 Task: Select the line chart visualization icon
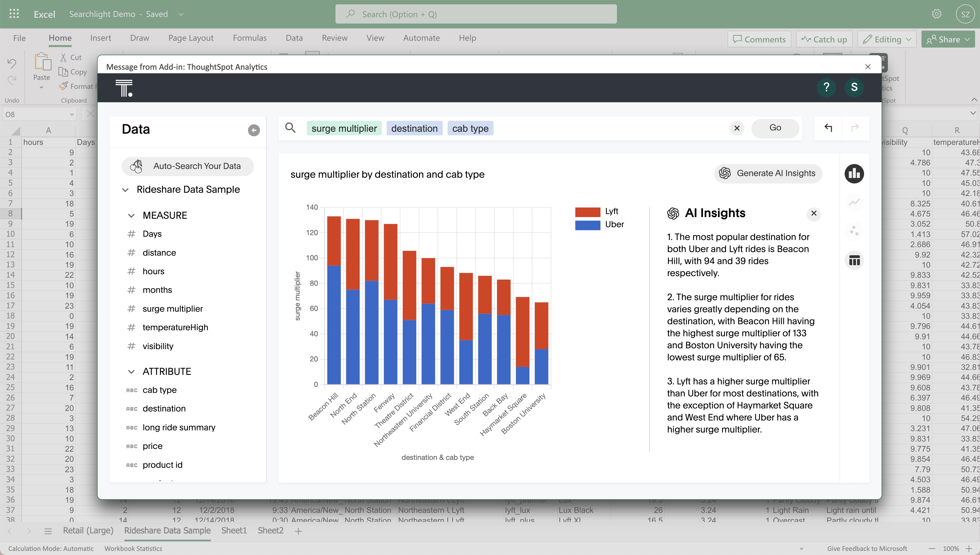854,202
